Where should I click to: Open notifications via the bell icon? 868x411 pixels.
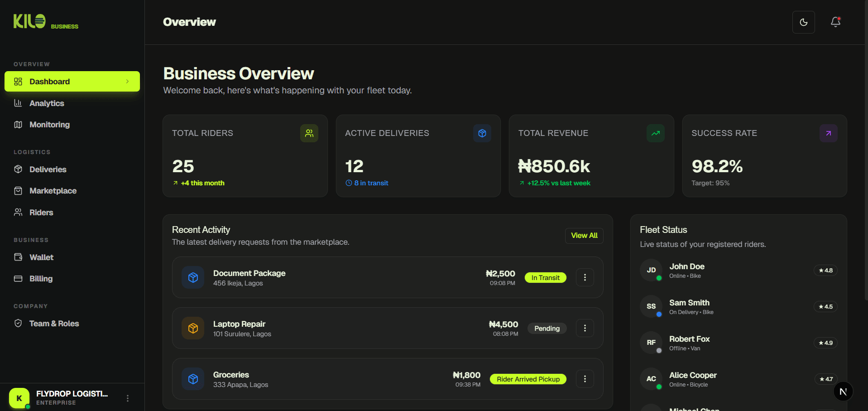pos(834,22)
